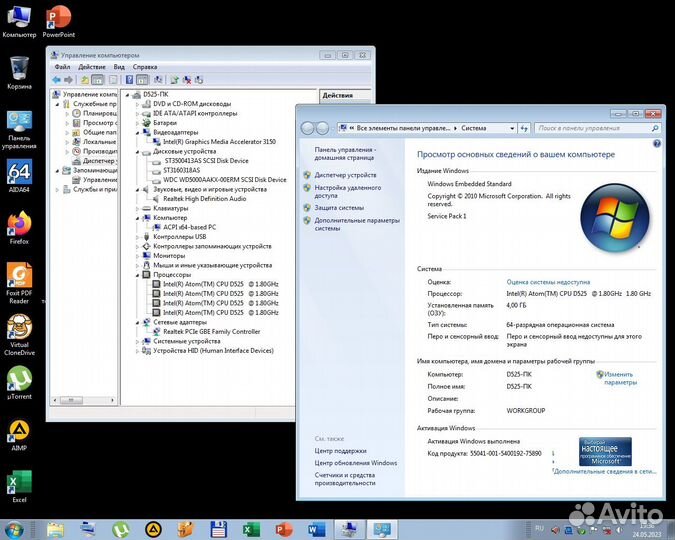
Task: Open the address bar dropdown arrow in System window
Action: tap(512, 128)
